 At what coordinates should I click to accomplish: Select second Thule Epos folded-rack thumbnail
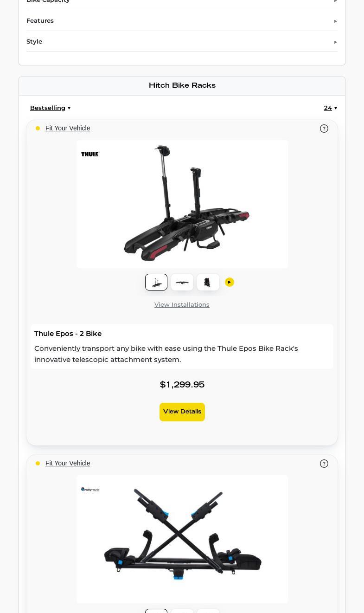(182, 282)
